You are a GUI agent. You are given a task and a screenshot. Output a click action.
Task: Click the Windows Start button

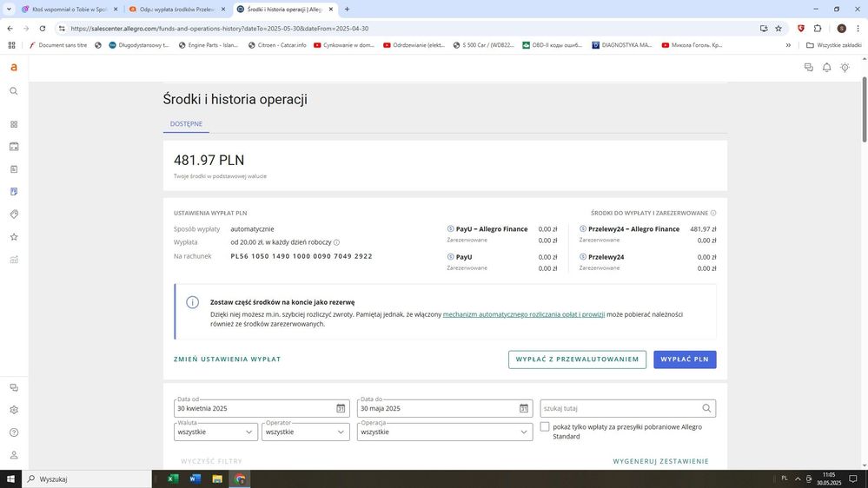click(x=10, y=478)
